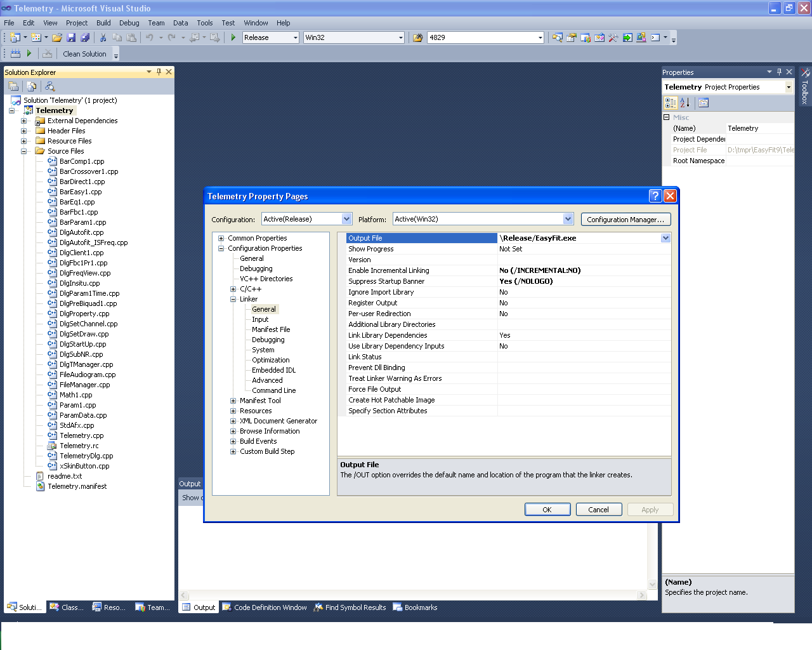This screenshot has width=812, height=650.
Task: Click the Output panel scroll down arrow
Action: point(652,585)
